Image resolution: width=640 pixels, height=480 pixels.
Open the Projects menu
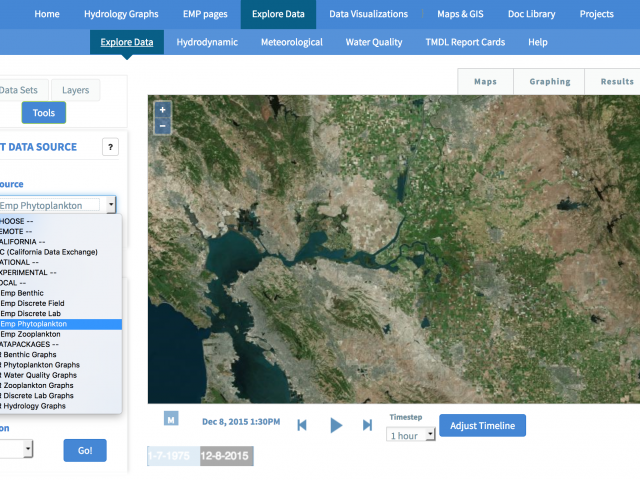pyautogui.click(x=596, y=14)
